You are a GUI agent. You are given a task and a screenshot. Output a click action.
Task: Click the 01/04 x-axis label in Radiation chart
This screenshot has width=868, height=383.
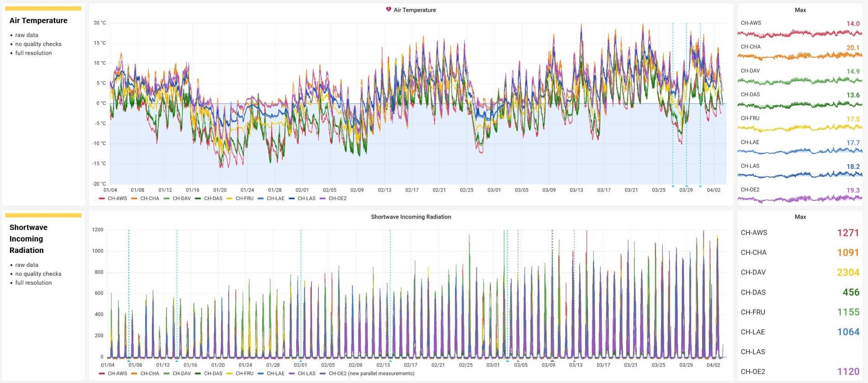(x=108, y=365)
